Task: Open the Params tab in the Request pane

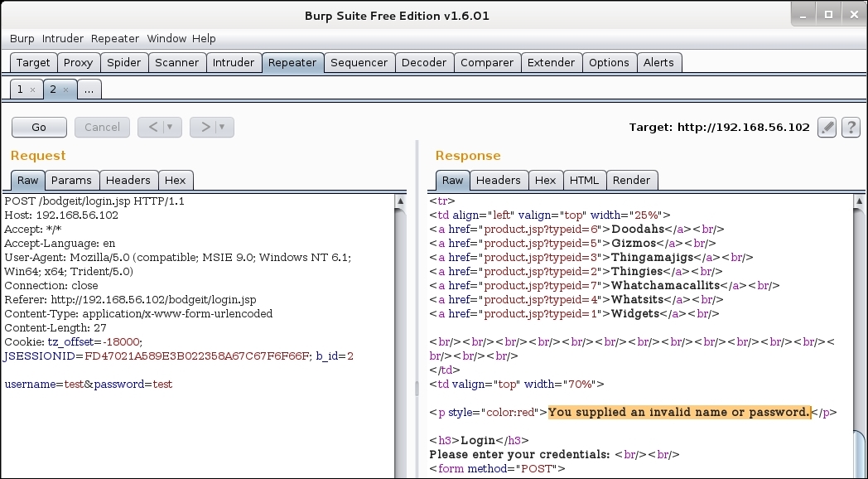Action: [x=71, y=180]
